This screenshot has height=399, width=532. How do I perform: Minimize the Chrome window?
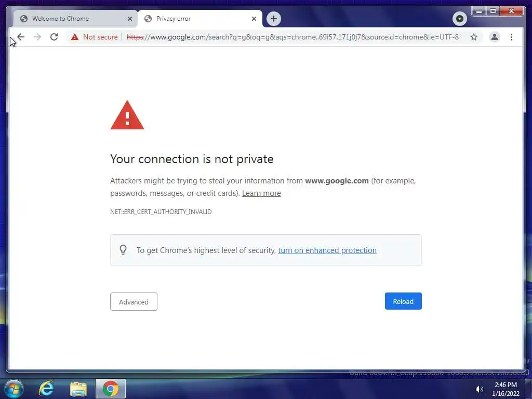tap(478, 11)
